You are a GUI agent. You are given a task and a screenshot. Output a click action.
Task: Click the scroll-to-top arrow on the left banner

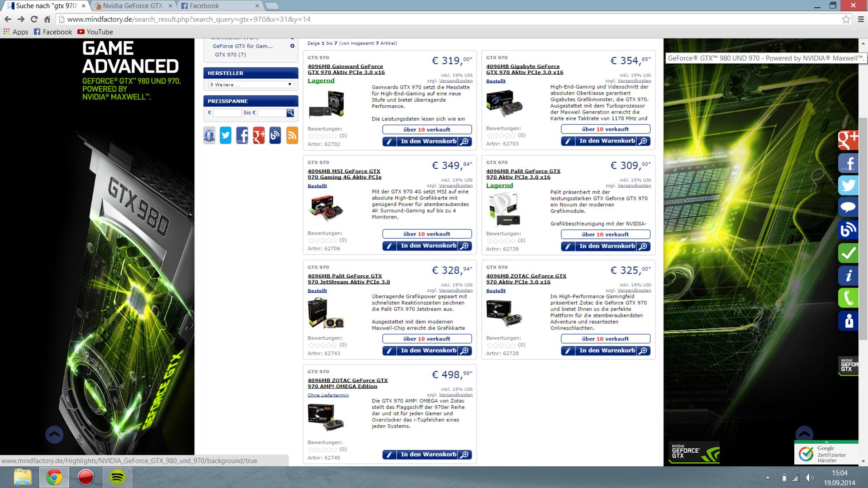[x=54, y=435]
